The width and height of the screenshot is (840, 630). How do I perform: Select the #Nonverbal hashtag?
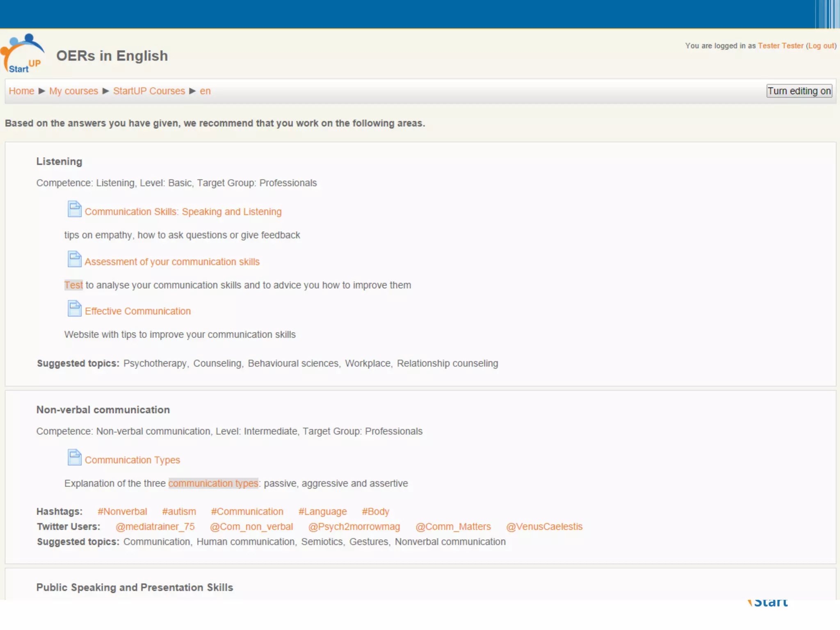122,511
